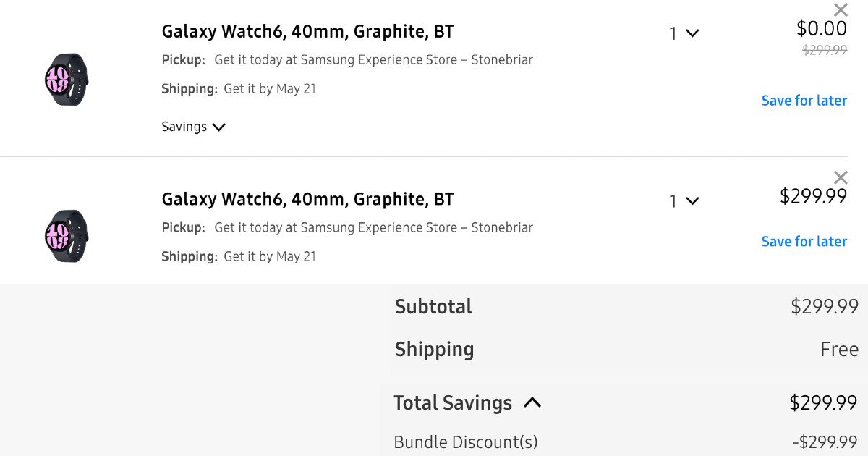Save the free Galaxy Watch6 for later

(804, 101)
